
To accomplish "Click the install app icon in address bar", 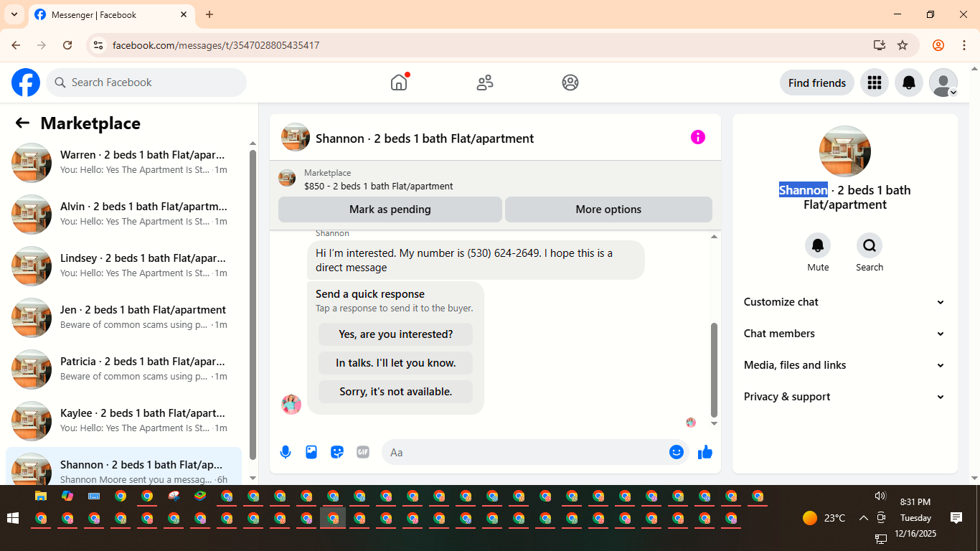I will click(x=880, y=45).
